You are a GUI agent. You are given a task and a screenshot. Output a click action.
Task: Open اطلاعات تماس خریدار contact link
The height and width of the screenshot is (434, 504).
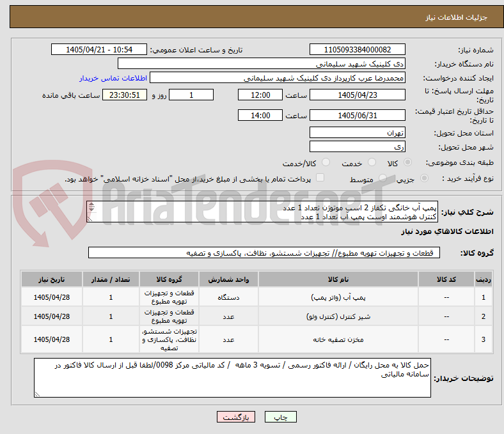point(113,78)
